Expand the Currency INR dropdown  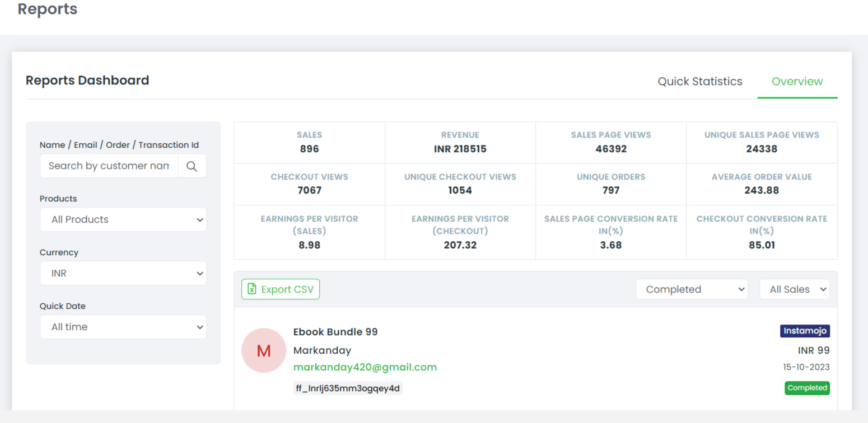click(x=123, y=274)
